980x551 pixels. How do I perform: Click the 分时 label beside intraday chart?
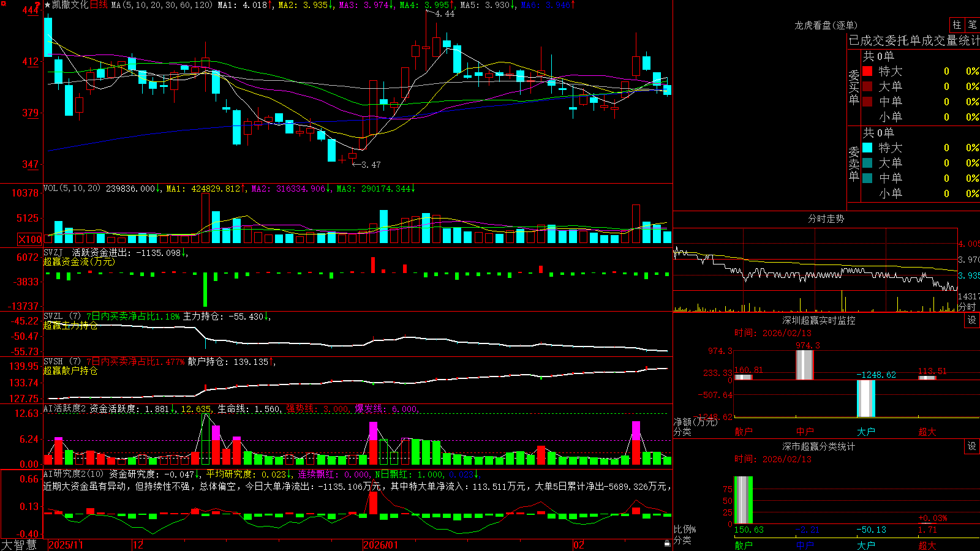pos(967,307)
